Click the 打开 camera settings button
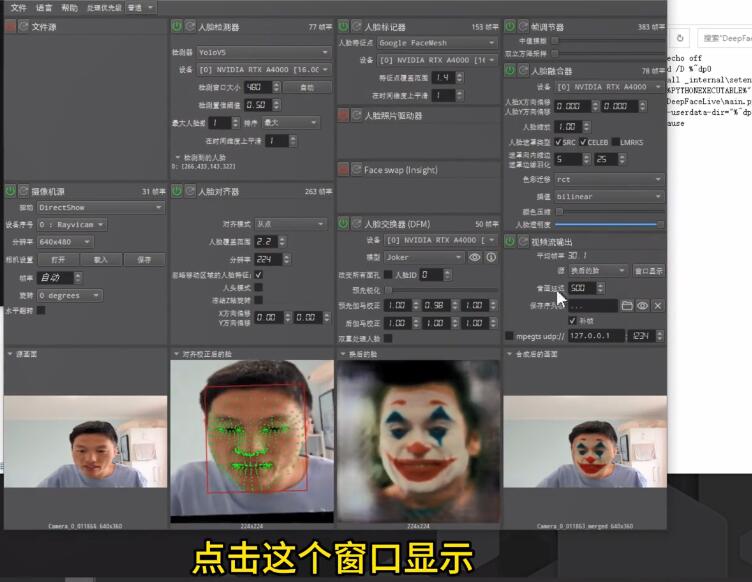Image resolution: width=752 pixels, height=582 pixels. [58, 259]
